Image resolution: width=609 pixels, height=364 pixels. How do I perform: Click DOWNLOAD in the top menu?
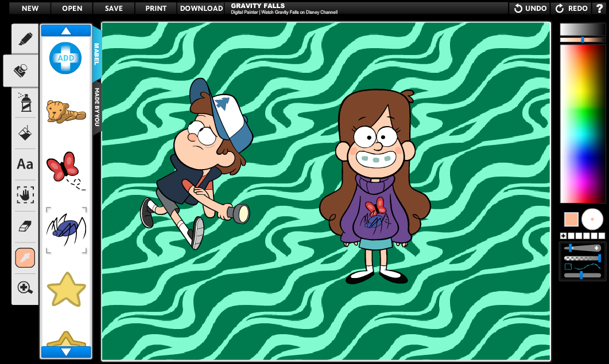(x=201, y=8)
